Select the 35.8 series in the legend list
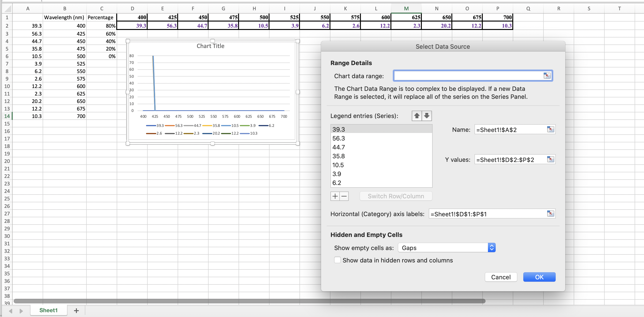Viewport: 644px width, 317px height. point(381,156)
